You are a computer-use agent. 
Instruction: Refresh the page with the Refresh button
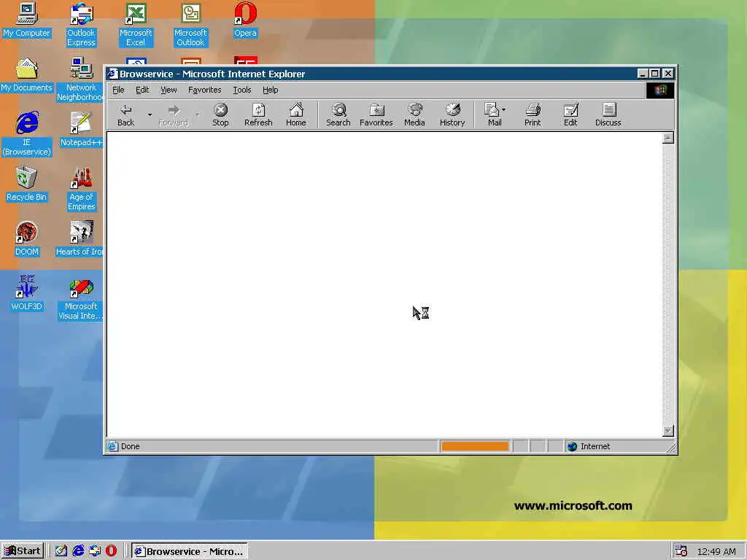pyautogui.click(x=258, y=115)
